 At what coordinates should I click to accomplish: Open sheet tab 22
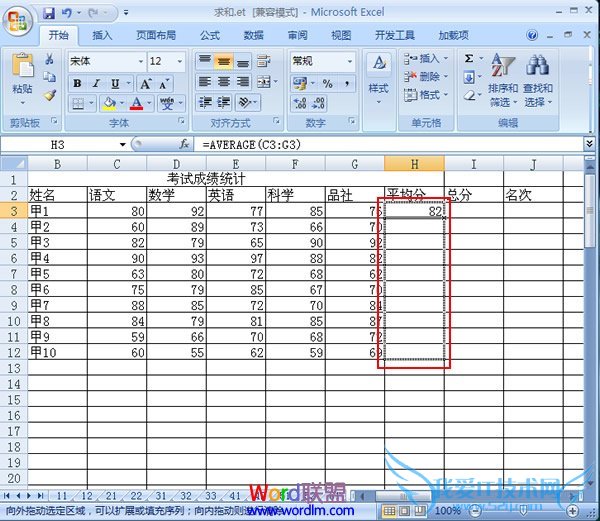pyautogui.click(x=136, y=496)
